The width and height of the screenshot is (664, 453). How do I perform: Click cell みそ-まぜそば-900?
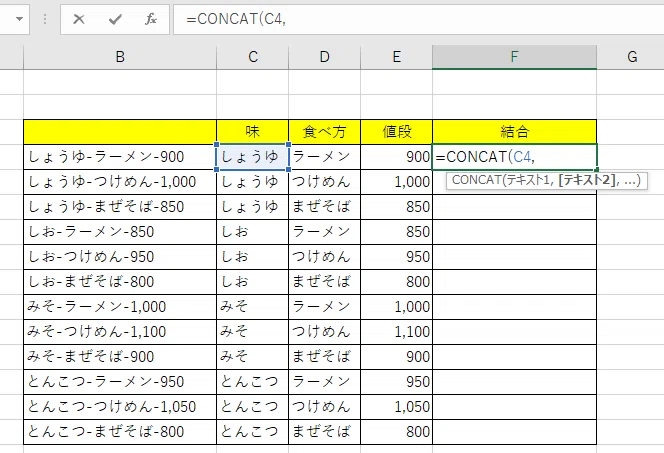[x=120, y=357]
